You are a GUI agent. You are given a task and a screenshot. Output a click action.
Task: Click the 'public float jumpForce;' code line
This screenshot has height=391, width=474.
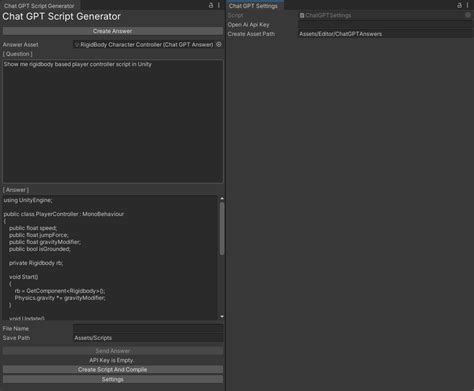pos(39,235)
